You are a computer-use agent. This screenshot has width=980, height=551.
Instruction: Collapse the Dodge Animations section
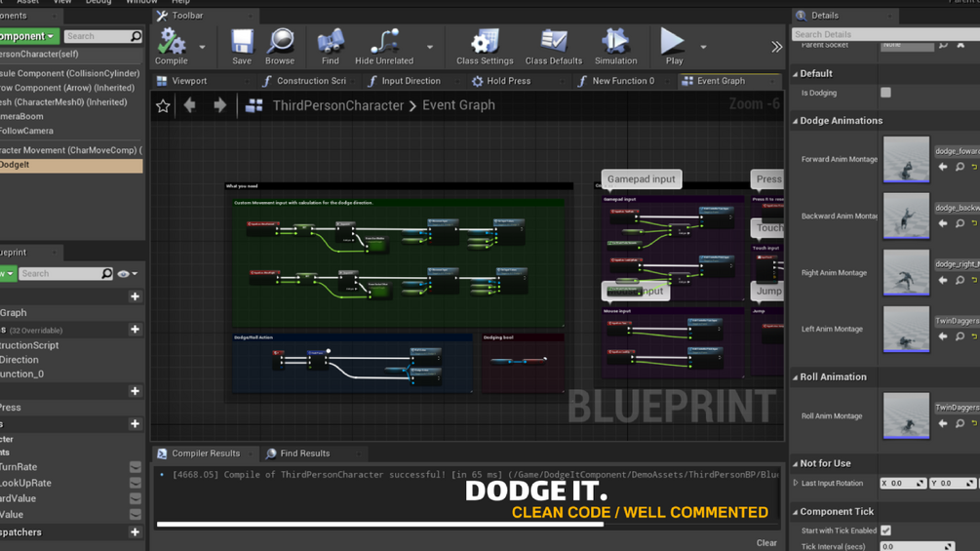[796, 121]
